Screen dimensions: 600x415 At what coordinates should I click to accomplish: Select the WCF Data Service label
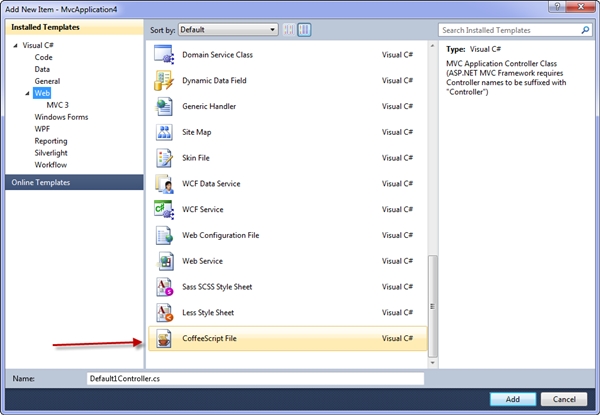(211, 184)
